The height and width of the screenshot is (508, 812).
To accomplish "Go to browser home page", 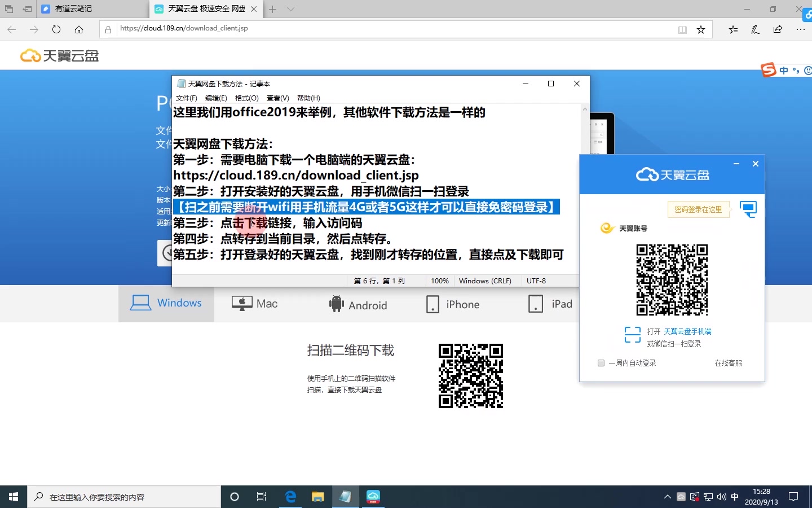I will tap(79, 29).
